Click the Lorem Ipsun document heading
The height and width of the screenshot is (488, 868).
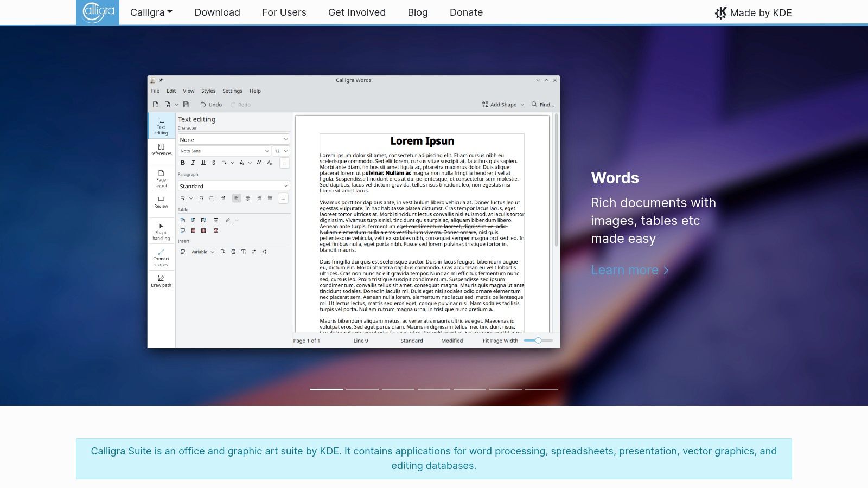coord(422,141)
